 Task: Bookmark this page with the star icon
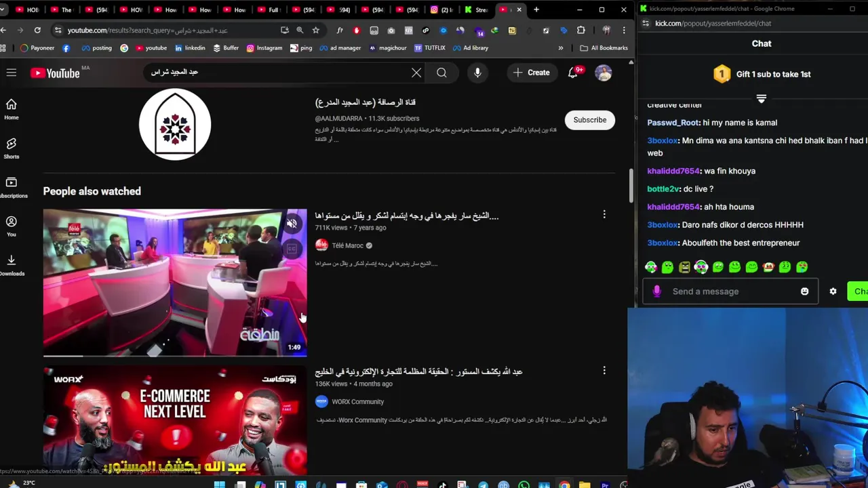click(x=315, y=30)
